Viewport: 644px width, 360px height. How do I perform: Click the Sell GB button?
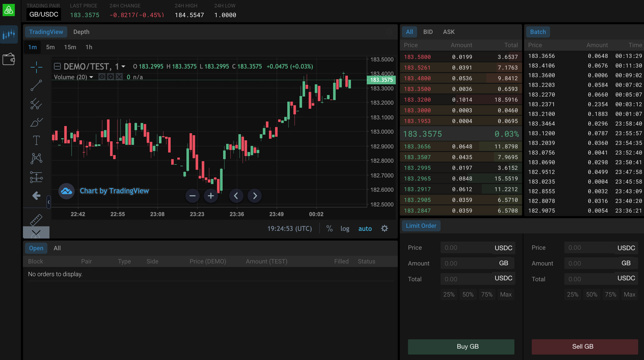pos(584,347)
